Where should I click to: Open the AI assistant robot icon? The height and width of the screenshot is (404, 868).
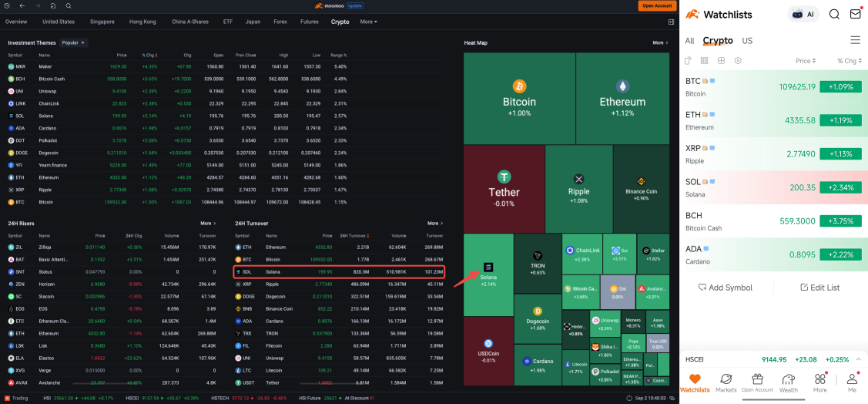click(804, 14)
